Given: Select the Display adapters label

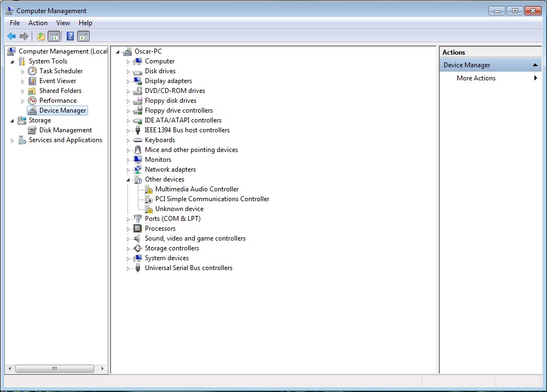Looking at the screenshot, I should (x=168, y=81).
